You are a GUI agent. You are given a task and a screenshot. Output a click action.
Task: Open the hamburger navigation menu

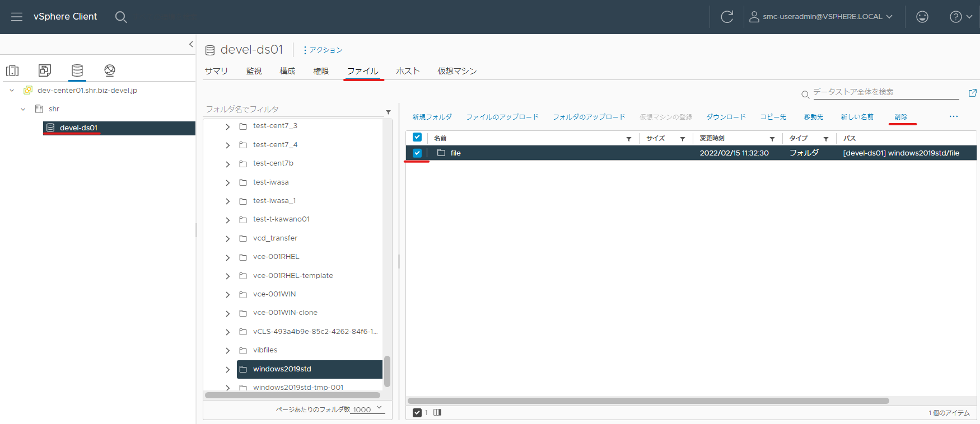tap(17, 17)
